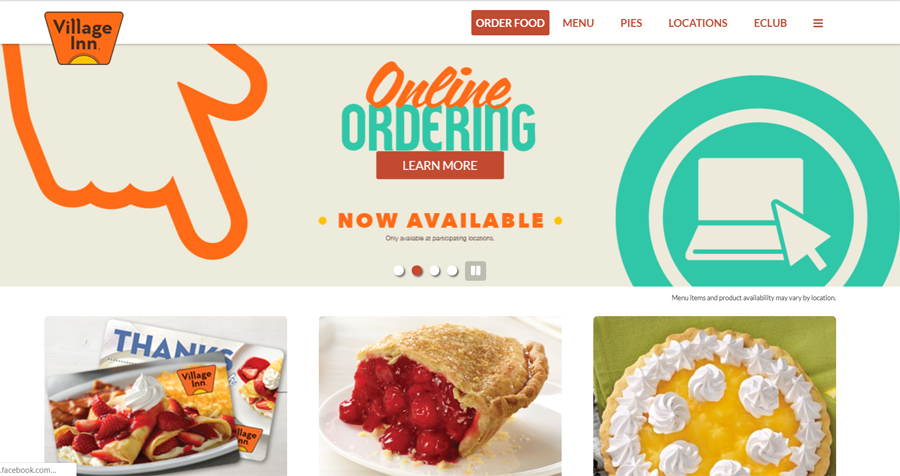The height and width of the screenshot is (476, 900).
Task: Open the Menu navigation item
Action: point(578,23)
